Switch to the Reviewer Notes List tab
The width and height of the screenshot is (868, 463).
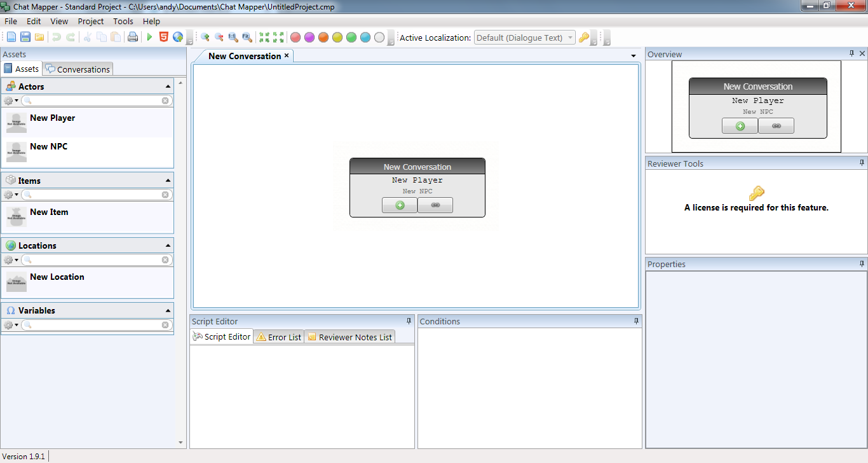pos(349,337)
